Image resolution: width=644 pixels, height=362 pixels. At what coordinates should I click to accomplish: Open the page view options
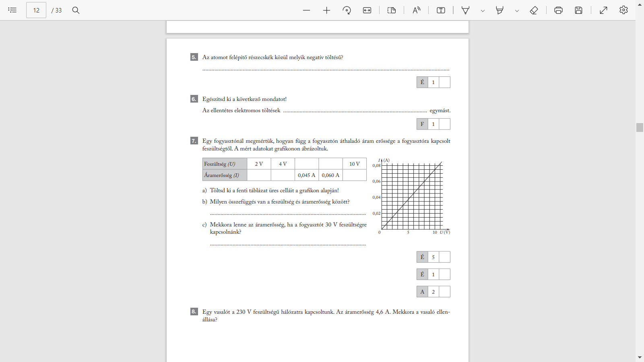pyautogui.click(x=392, y=10)
